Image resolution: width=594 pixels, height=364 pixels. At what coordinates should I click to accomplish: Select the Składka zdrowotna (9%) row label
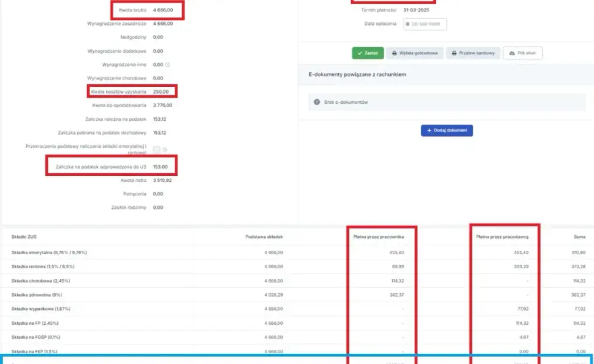(x=36, y=295)
